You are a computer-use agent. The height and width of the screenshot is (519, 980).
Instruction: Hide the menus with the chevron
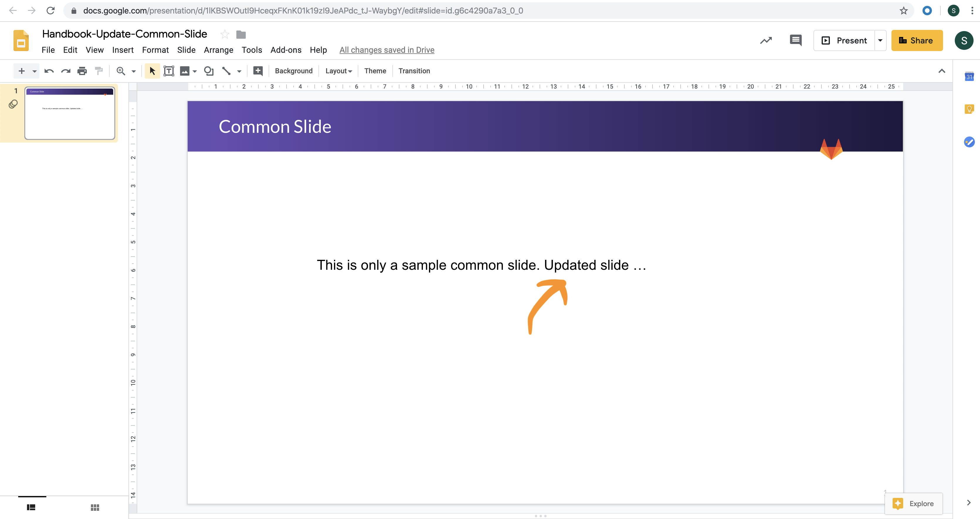point(942,71)
